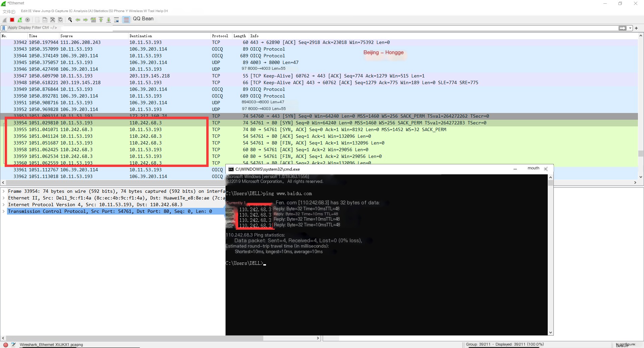Restart the current capture
This screenshot has width=644, height=348.
20,20
